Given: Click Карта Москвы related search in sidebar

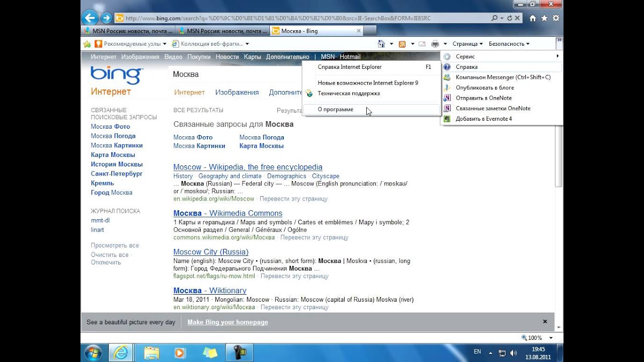Looking at the screenshot, I should 113,155.
